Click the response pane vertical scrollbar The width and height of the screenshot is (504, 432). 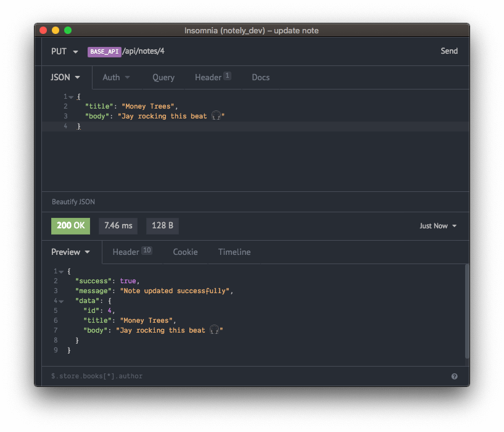point(466,310)
